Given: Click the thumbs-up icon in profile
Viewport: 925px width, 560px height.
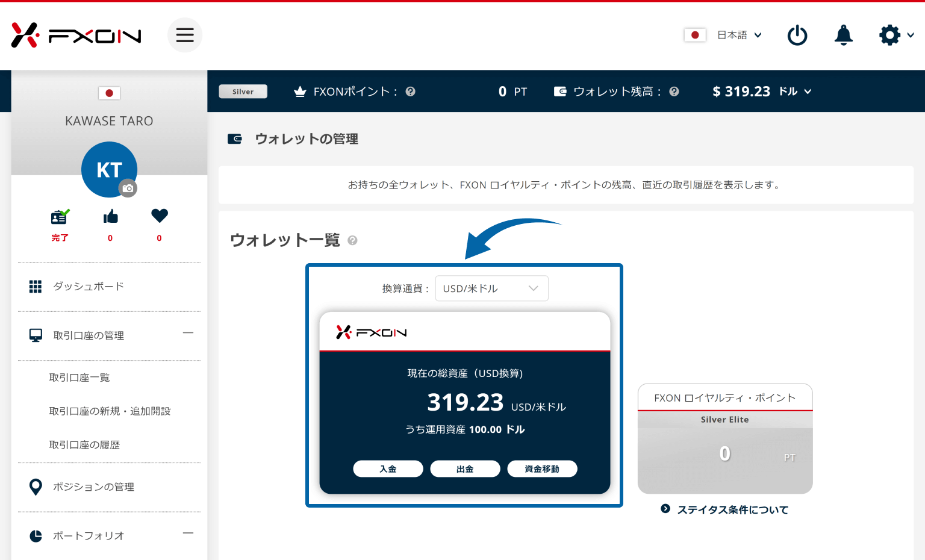Looking at the screenshot, I should 110,216.
